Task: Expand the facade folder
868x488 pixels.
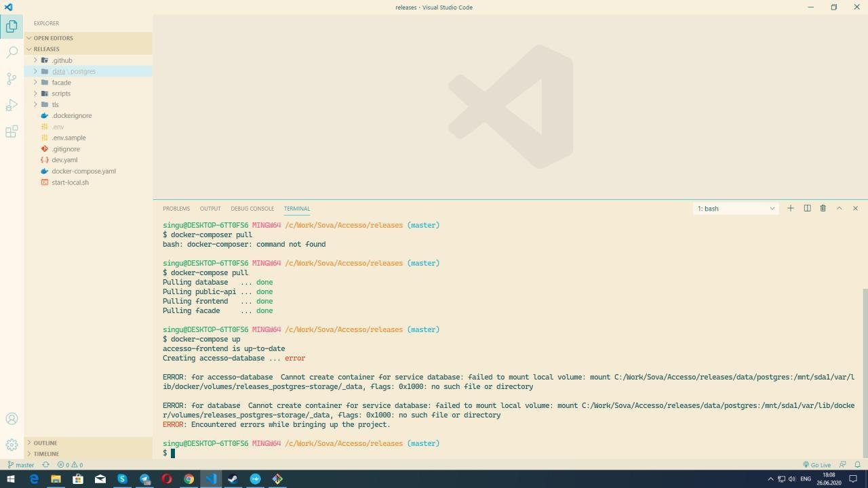Action: [x=88, y=83]
